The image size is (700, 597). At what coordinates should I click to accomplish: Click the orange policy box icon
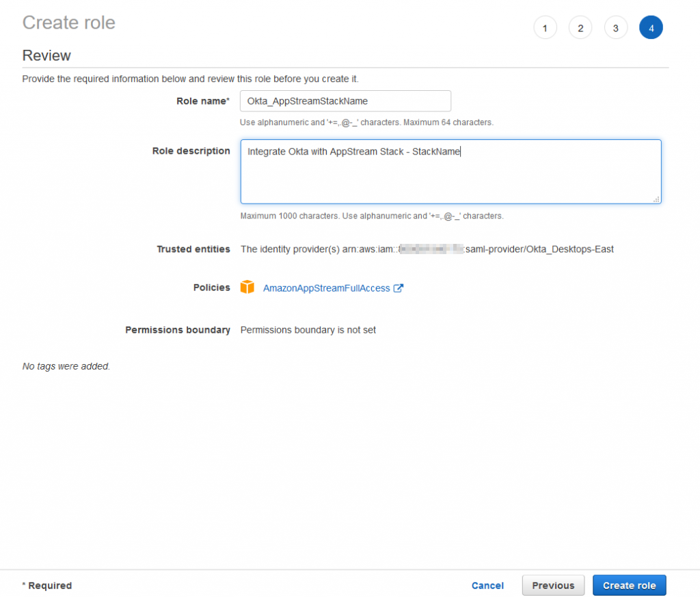pyautogui.click(x=247, y=287)
